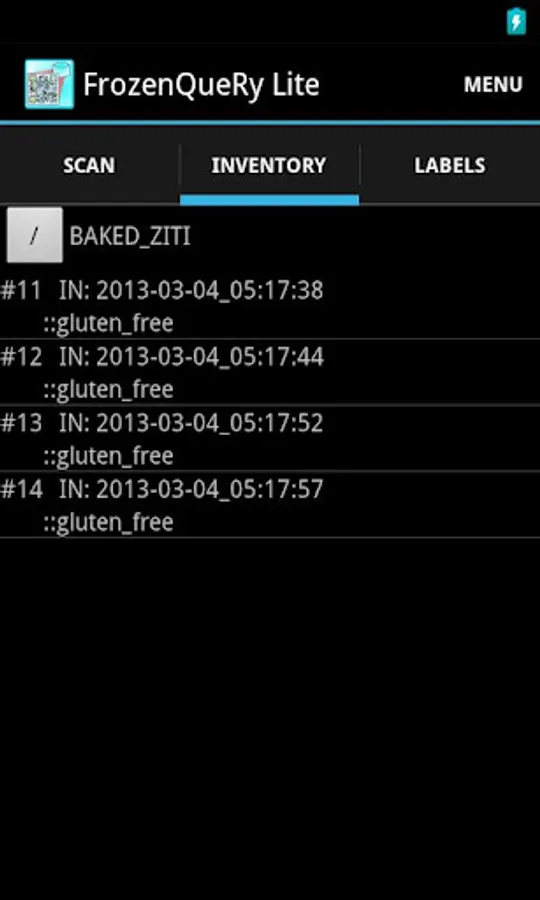The image size is (540, 900).
Task: Open the MENU in the action bar
Action: click(493, 84)
